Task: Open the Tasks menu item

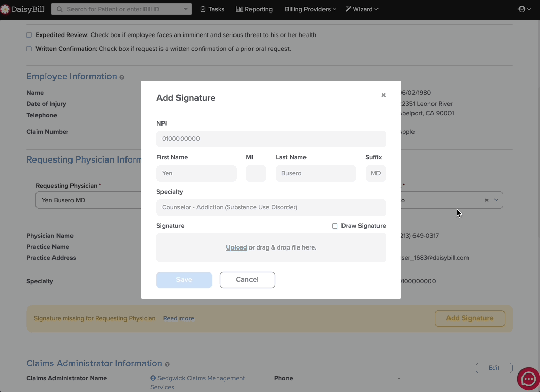Action: [x=212, y=9]
